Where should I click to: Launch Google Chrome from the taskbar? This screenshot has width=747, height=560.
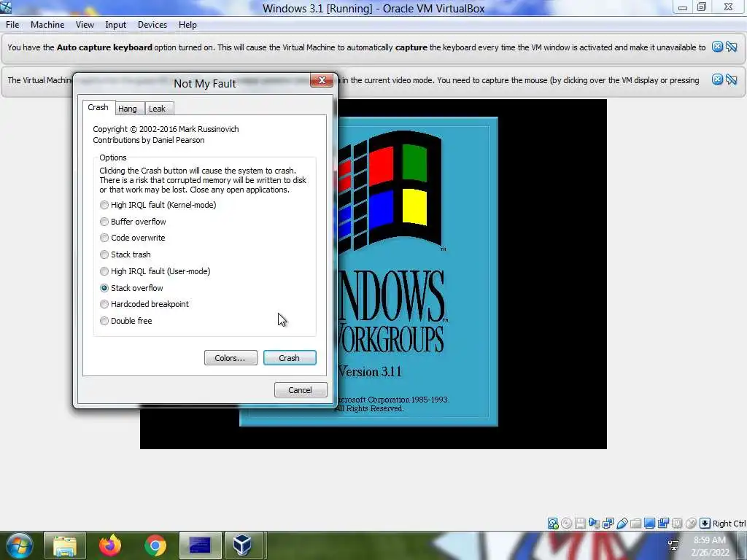(155, 545)
